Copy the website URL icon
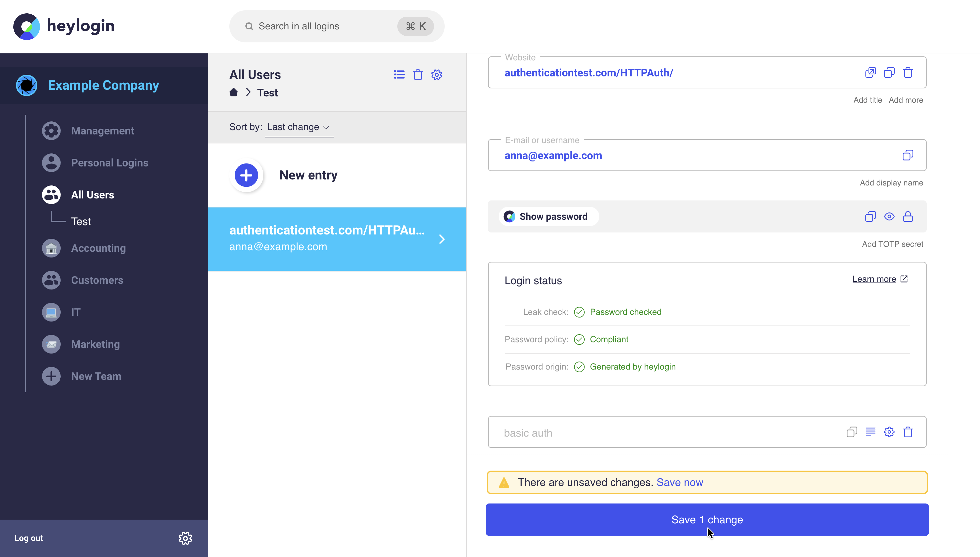Screen dimensions: 980x557 pyautogui.click(x=889, y=72)
